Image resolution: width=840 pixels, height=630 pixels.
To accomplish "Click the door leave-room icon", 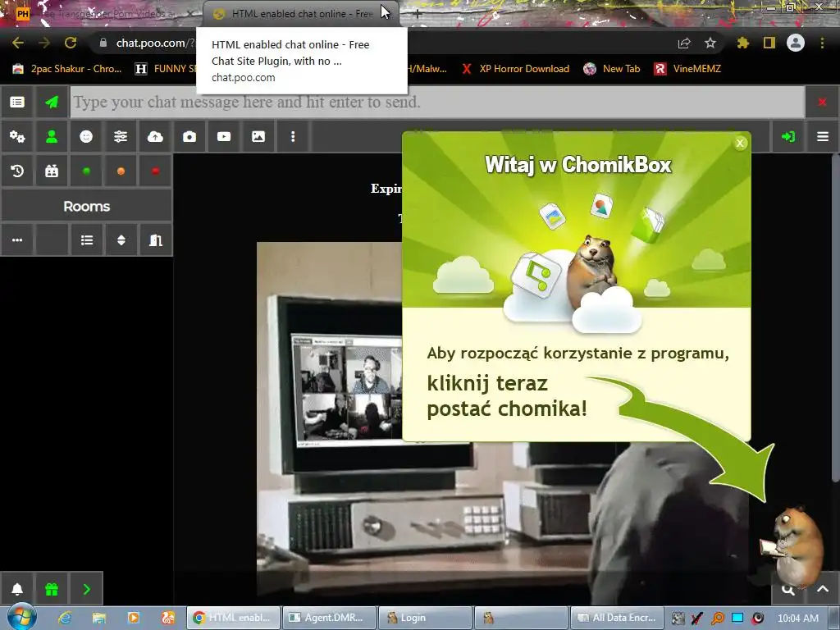I will [x=155, y=240].
